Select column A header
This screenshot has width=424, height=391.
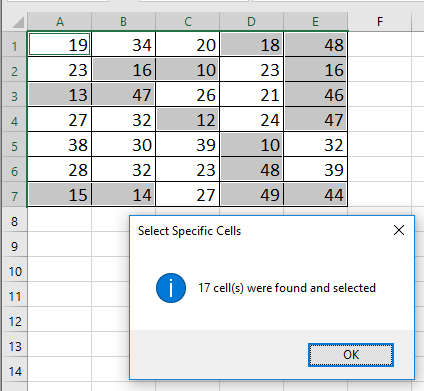click(x=60, y=22)
